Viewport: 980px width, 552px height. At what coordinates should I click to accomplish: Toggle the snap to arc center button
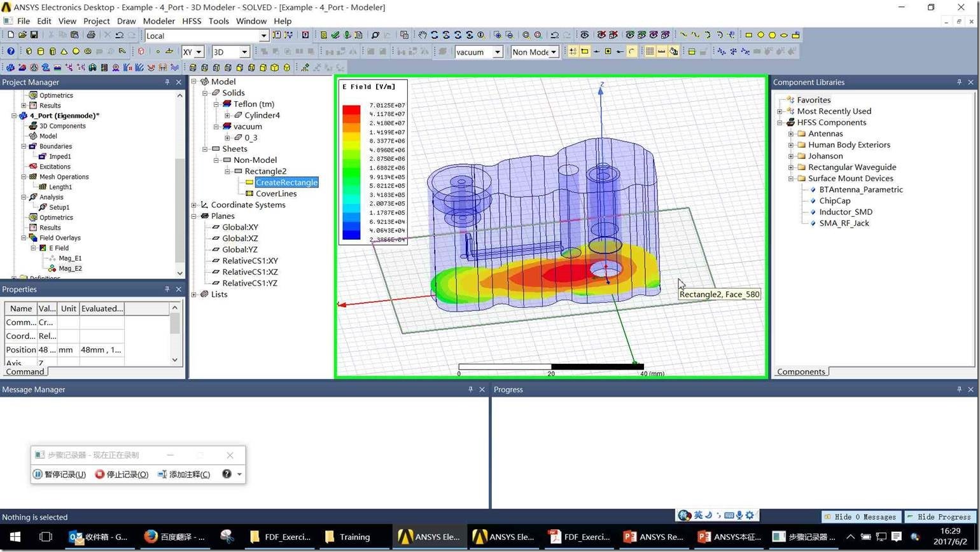[x=632, y=52]
